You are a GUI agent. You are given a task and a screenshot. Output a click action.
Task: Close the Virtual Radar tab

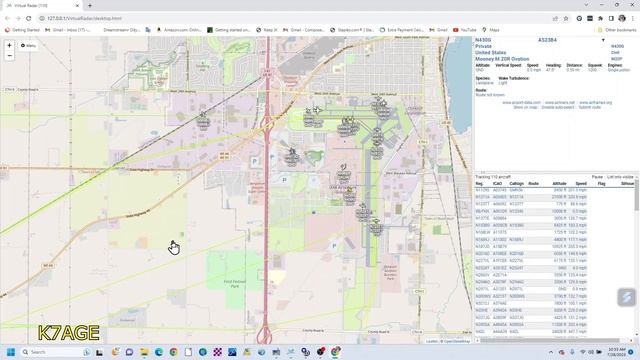(77, 6)
